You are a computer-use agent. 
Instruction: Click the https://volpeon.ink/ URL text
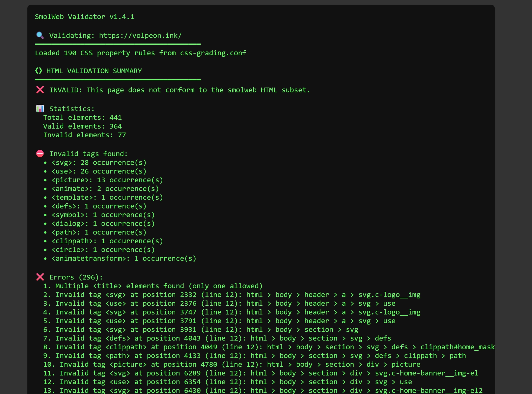point(140,36)
